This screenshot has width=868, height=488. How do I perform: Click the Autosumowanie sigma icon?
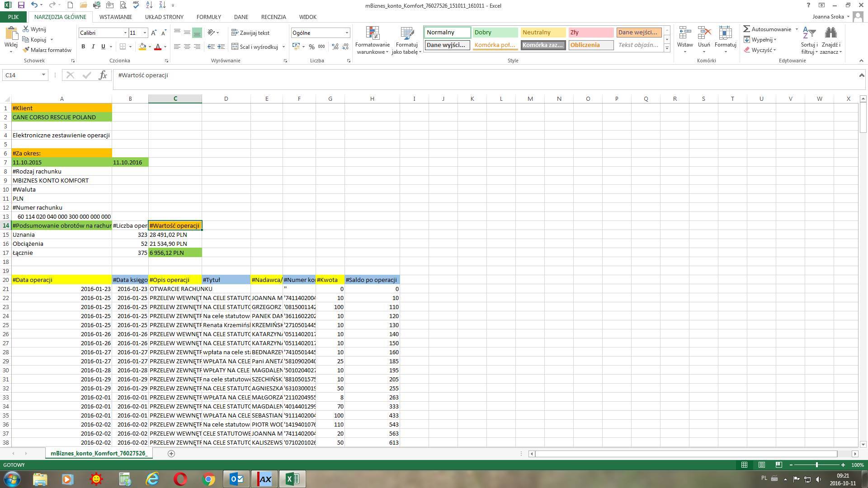(746, 29)
